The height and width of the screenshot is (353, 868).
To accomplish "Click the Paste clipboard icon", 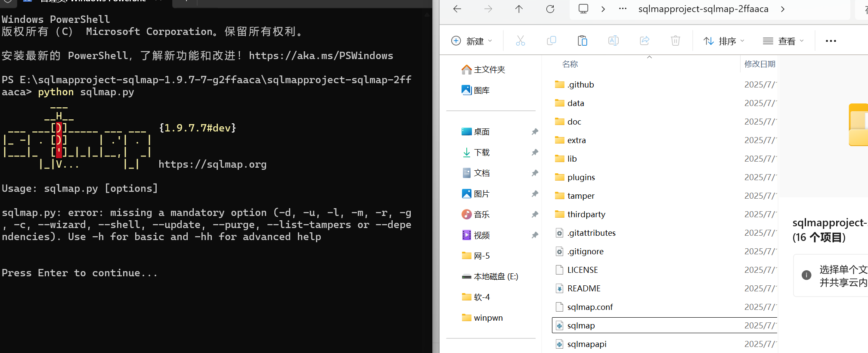I will click(583, 41).
